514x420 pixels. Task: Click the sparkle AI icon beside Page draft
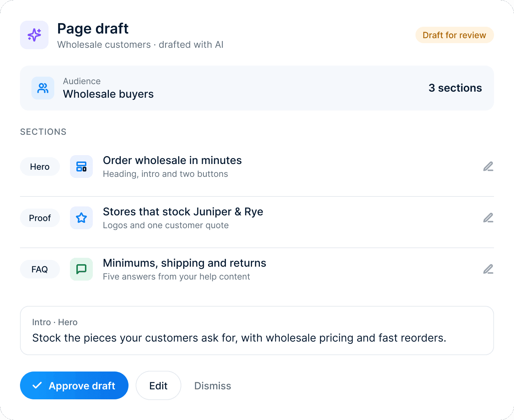(34, 35)
